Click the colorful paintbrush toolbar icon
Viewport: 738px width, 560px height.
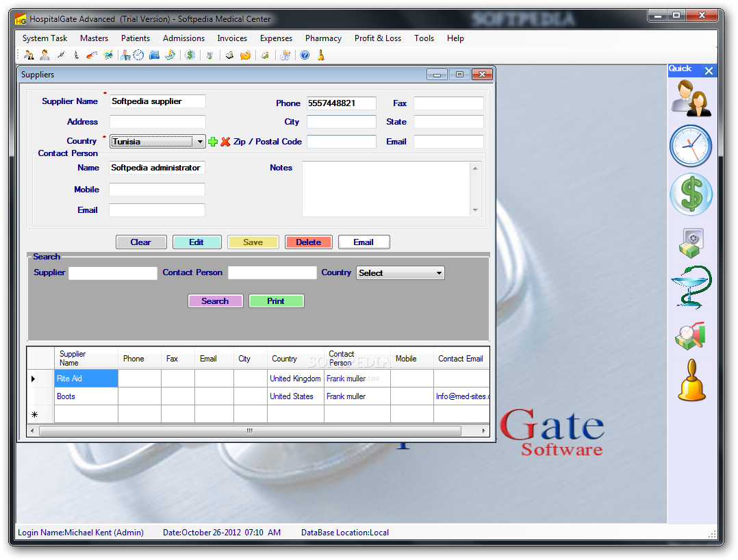107,55
